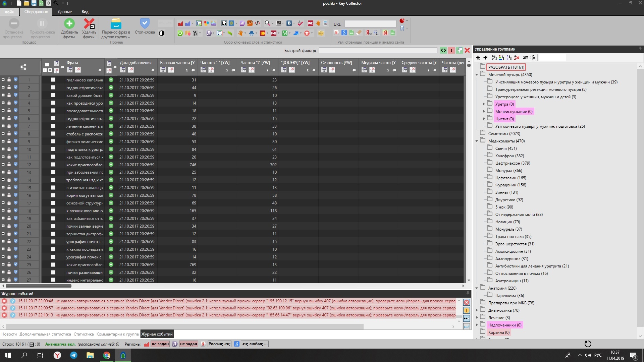Screen dimensions: 644x362
Task: Select the РАЗОБРАТЬ (18161) group
Action: 506,67
